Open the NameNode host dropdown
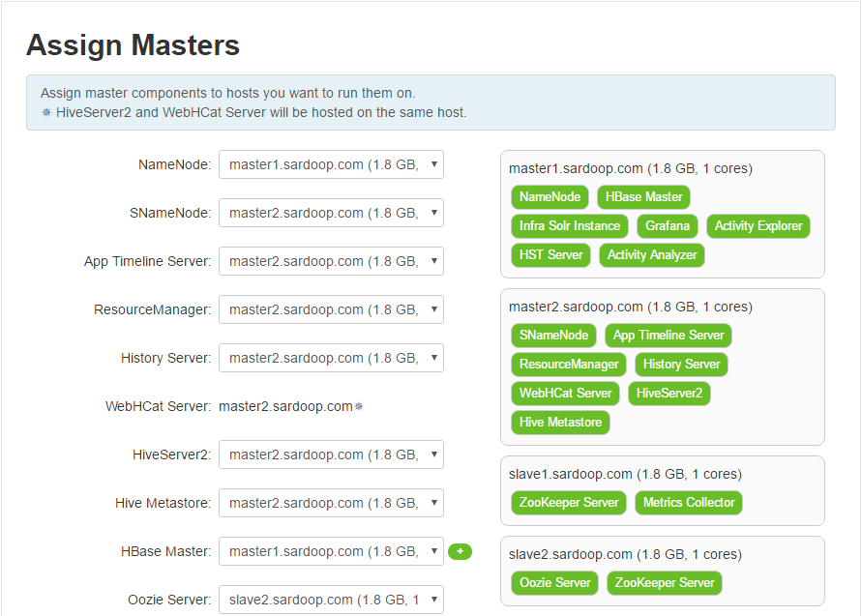Viewport: 862px width, 616px height. [x=331, y=164]
